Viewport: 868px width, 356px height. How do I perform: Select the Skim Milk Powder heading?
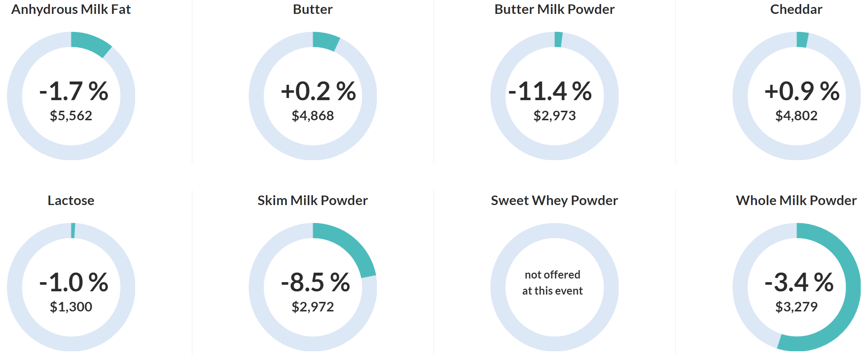[313, 200]
